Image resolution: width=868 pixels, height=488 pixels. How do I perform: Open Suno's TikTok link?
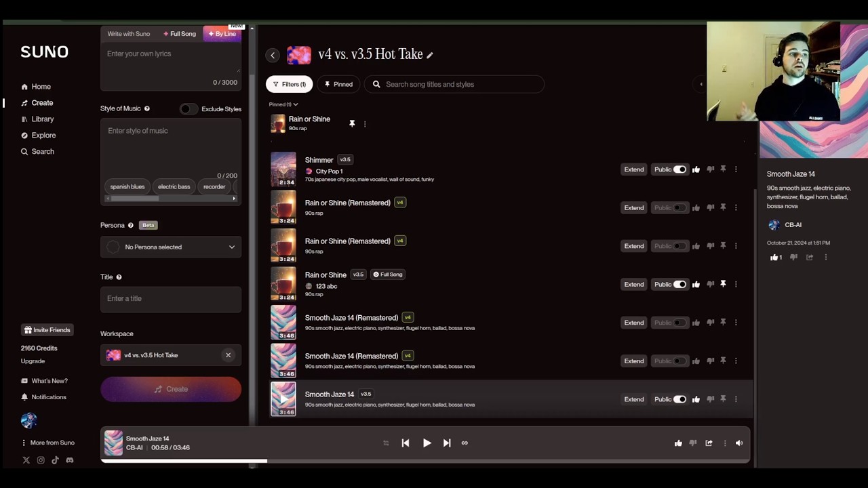(55, 460)
